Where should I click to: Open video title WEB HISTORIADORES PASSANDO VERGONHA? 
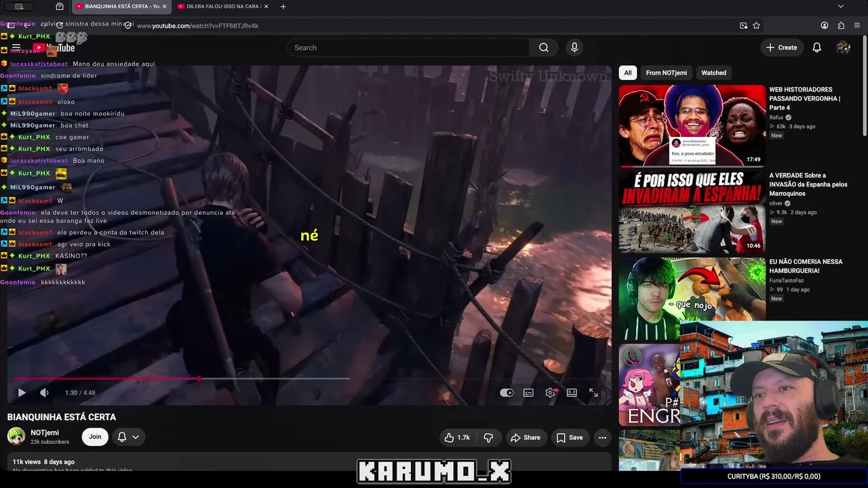[805, 98]
